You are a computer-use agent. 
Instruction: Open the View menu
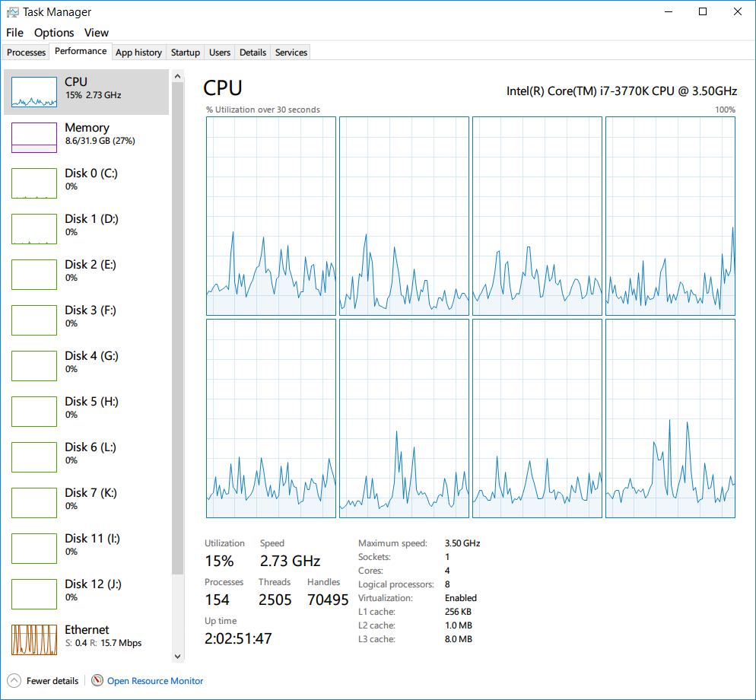tap(97, 32)
